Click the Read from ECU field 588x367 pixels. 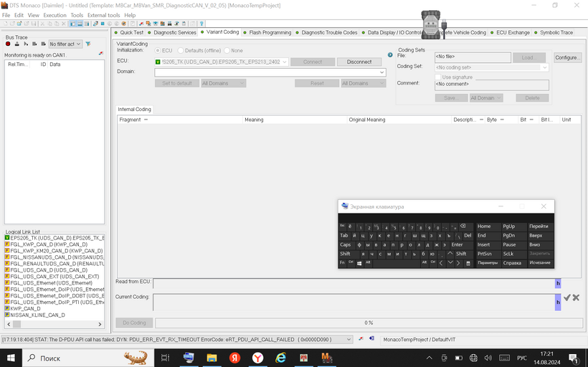[x=354, y=283]
